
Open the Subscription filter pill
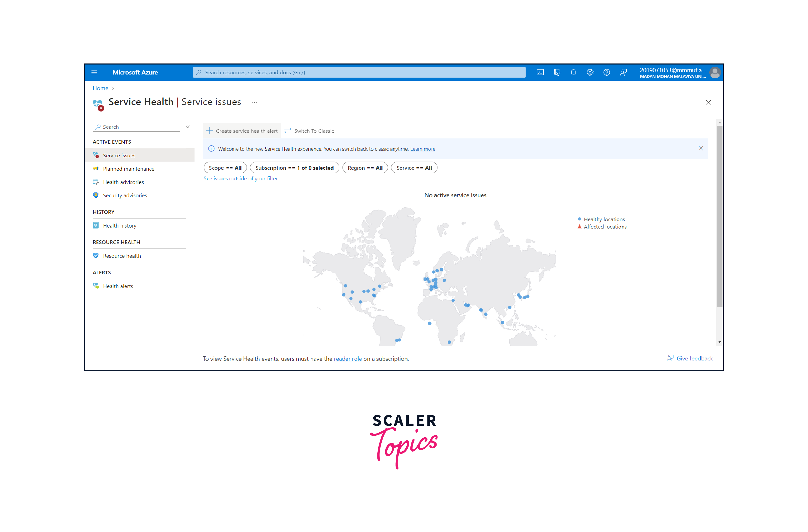click(294, 168)
